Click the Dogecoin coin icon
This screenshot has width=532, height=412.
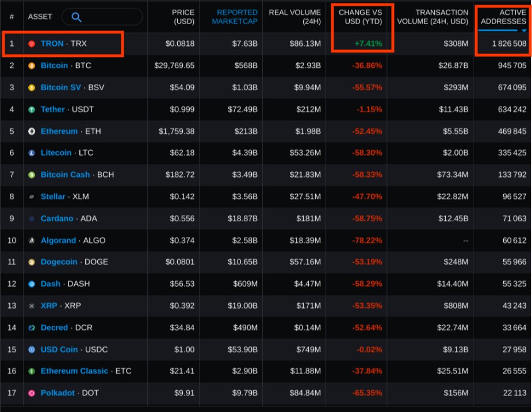click(32, 262)
